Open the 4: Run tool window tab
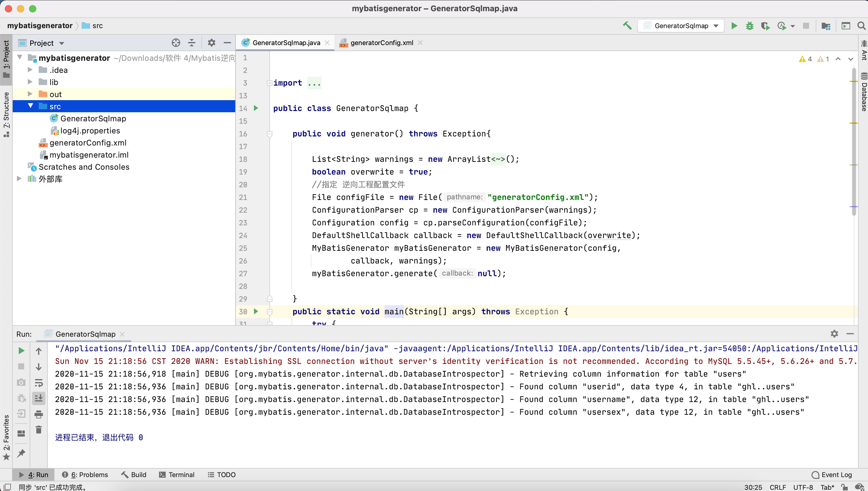This screenshot has height=491, width=868. tap(34, 474)
